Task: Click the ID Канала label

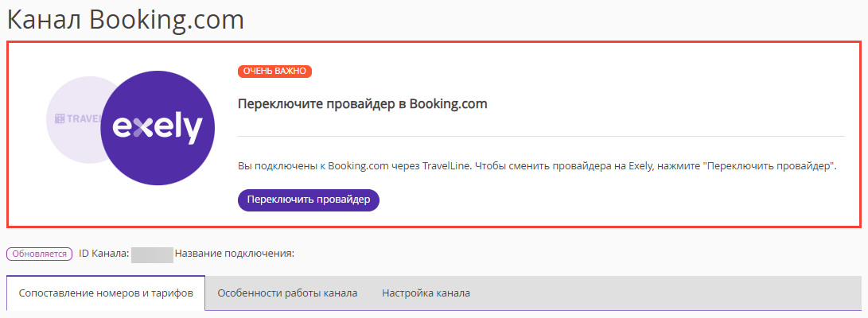Action: [104, 254]
